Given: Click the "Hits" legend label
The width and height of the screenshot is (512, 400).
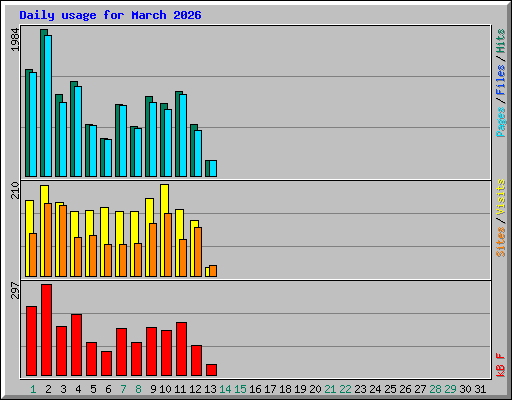Looking at the screenshot, I should 501,41.
